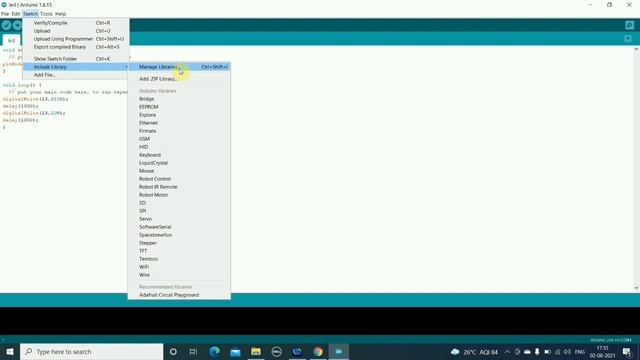Click the editor scrollbar down arrow
Viewport: 640px width, 360px height.
click(636, 288)
